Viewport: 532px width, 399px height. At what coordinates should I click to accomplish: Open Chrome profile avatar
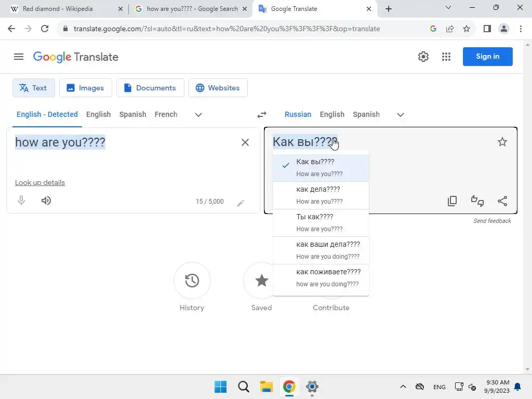504,29
